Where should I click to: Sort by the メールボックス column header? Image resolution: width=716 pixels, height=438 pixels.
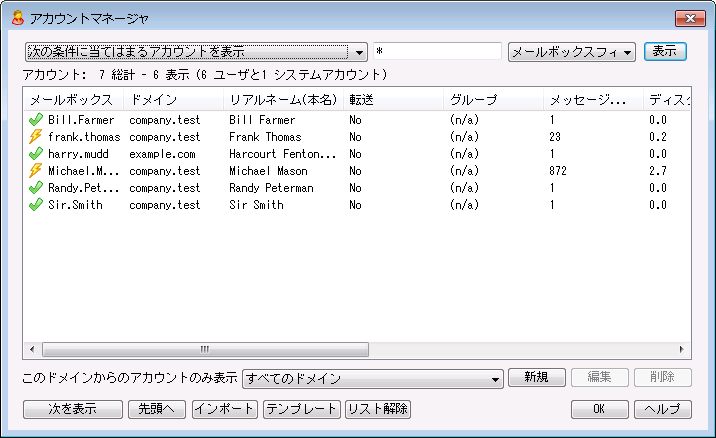click(72, 100)
